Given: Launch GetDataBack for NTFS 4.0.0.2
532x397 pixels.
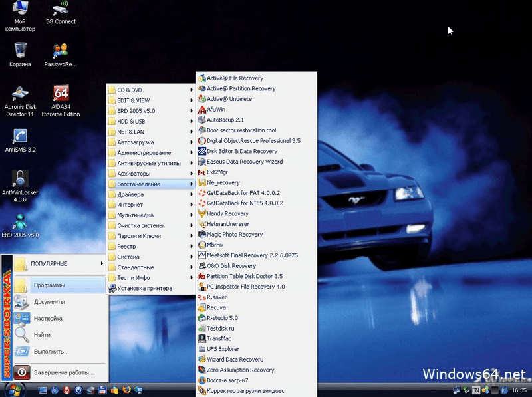Looking at the screenshot, I should tap(257, 203).
